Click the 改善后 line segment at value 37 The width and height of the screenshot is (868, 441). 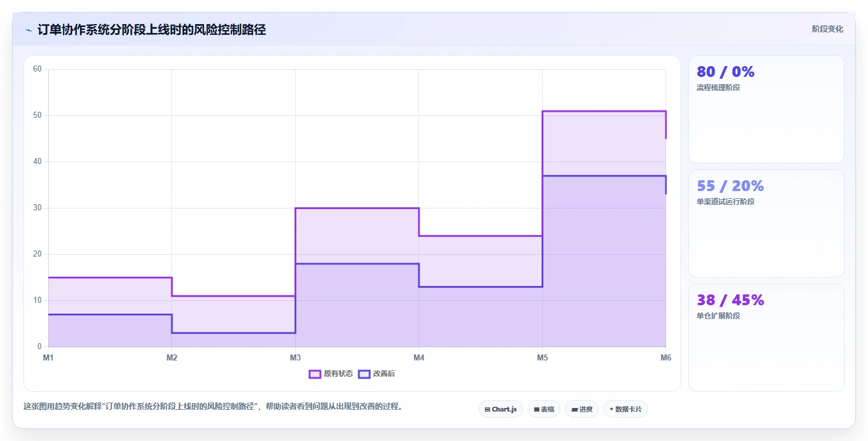pos(604,176)
